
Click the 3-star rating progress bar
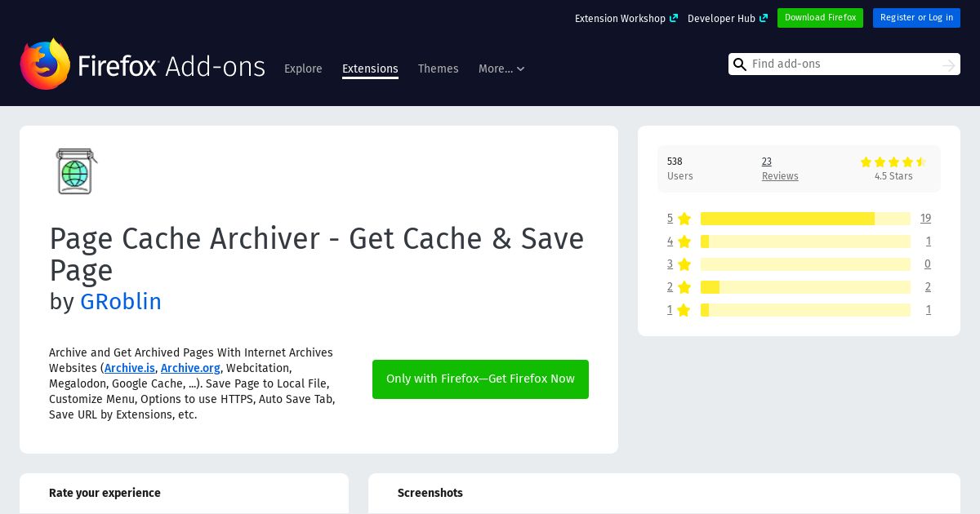click(x=805, y=264)
